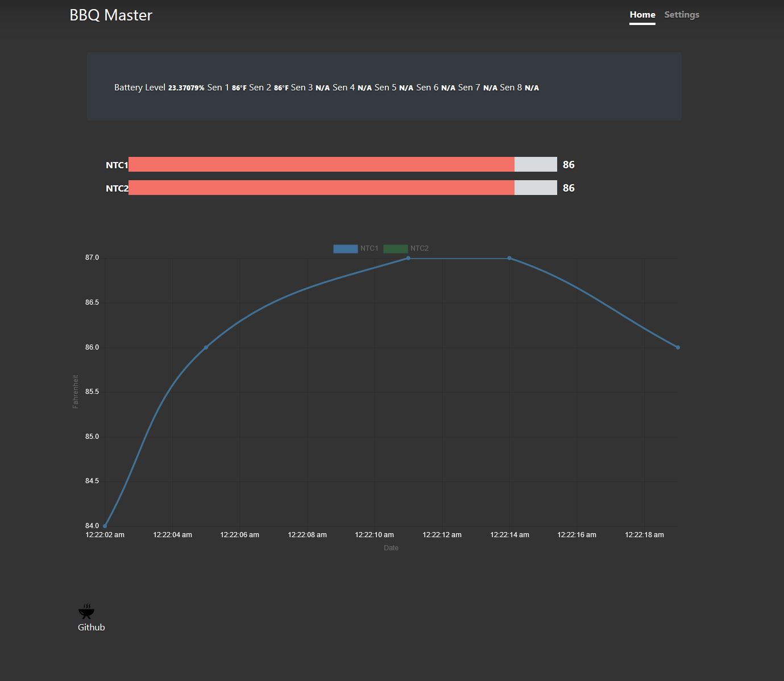This screenshot has width=784, height=681.
Task: Open the Home tab
Action: tap(642, 15)
